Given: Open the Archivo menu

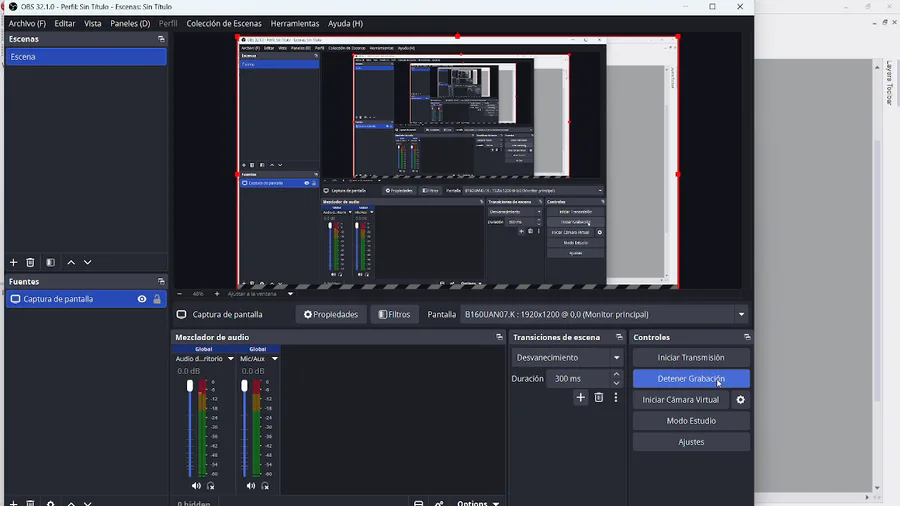Looking at the screenshot, I should coord(27,24).
